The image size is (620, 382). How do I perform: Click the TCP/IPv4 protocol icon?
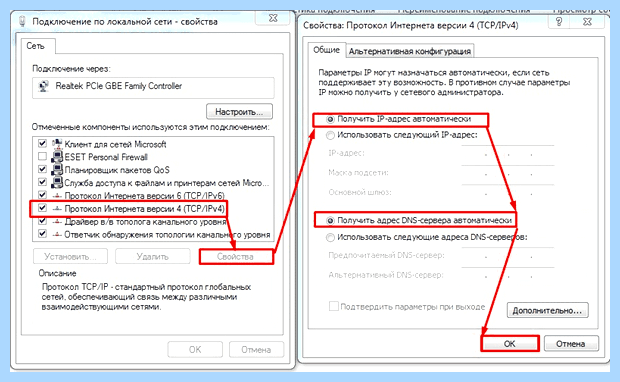pyautogui.click(x=57, y=208)
